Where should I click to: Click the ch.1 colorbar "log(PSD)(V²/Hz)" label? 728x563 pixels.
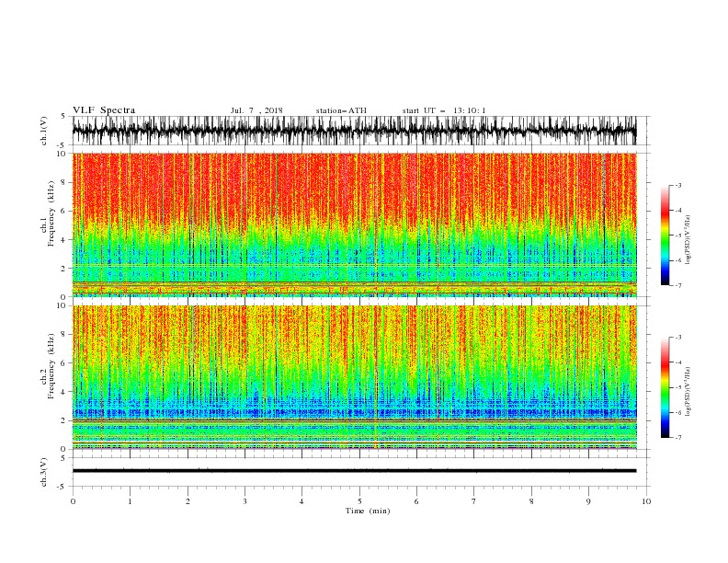coord(688,240)
